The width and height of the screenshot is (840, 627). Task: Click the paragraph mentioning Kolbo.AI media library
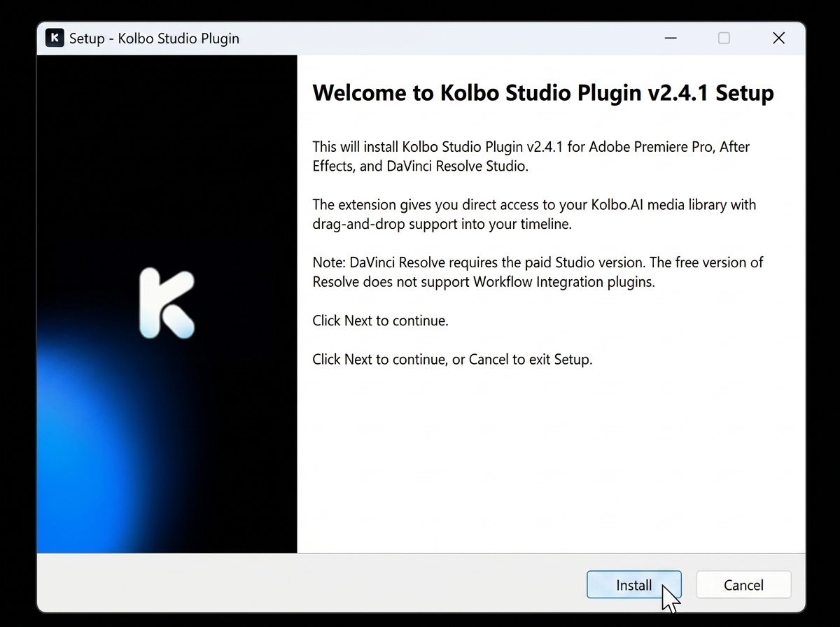pyautogui.click(x=534, y=215)
